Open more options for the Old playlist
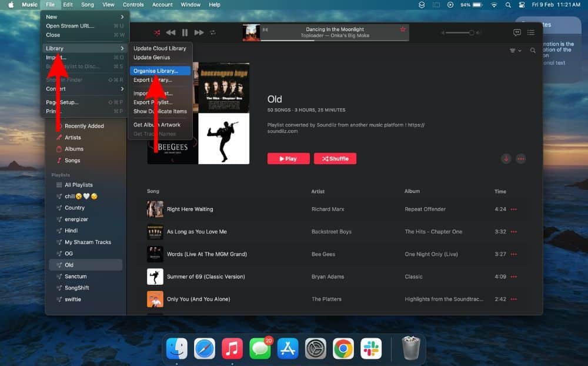588x366 pixels. tap(520, 159)
